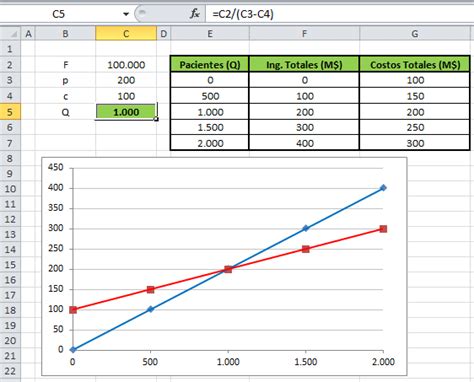Click Pacientes cell with value 500
This screenshot has width=474, height=382.
210,96
